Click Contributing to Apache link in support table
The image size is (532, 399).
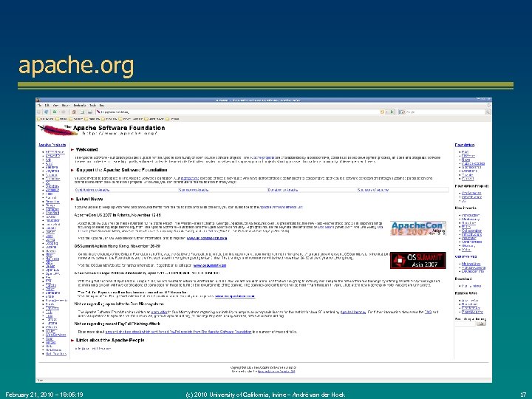point(92,190)
